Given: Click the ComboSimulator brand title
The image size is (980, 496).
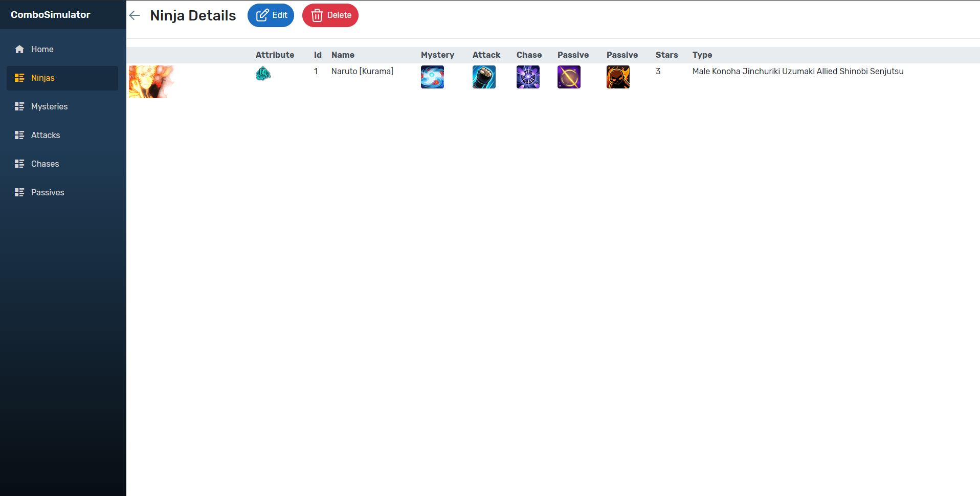Looking at the screenshot, I should click(51, 15).
